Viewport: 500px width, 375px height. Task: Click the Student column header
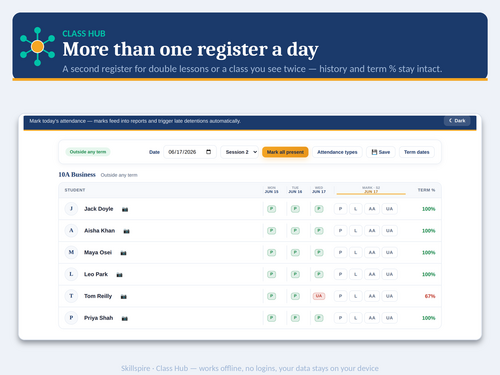(x=75, y=190)
